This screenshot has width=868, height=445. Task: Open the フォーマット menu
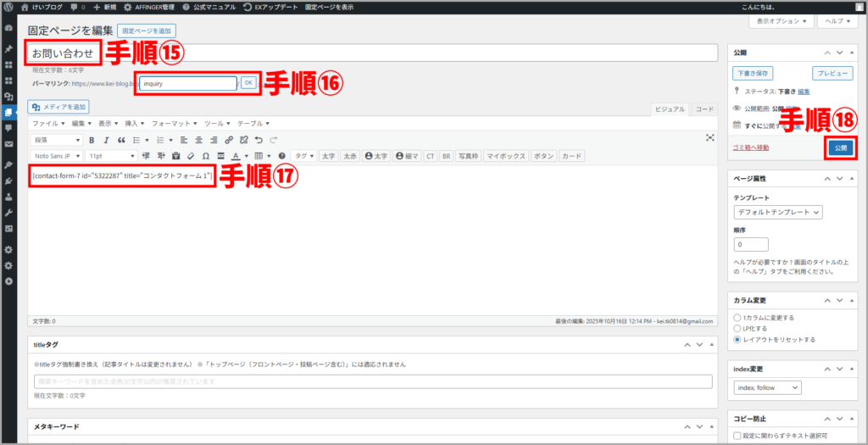[x=171, y=123]
